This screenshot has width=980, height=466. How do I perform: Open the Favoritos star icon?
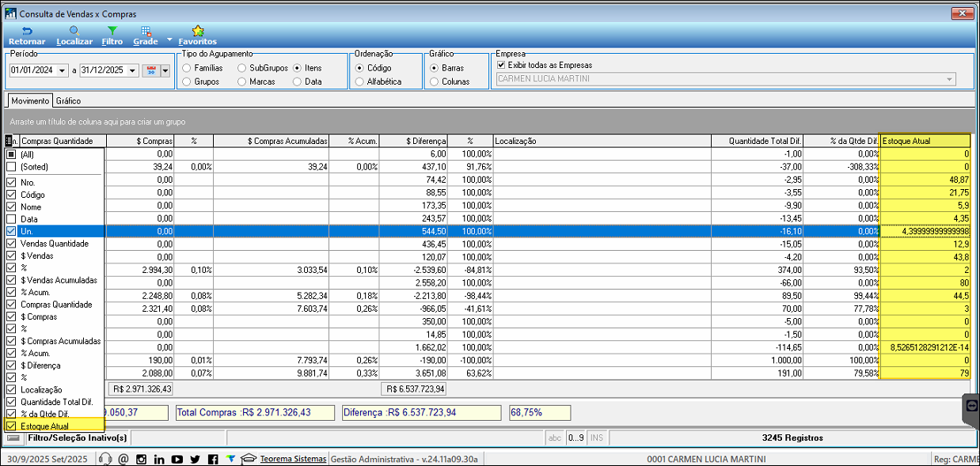[x=197, y=35]
